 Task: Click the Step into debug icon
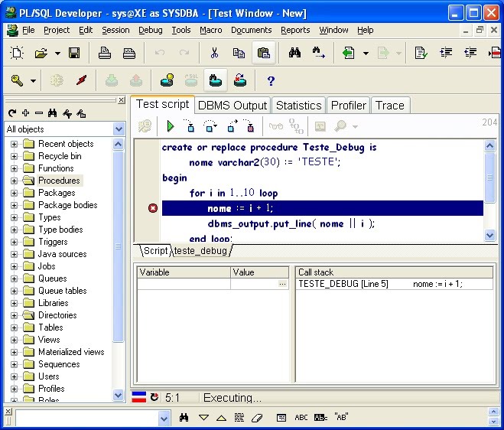[x=190, y=126]
